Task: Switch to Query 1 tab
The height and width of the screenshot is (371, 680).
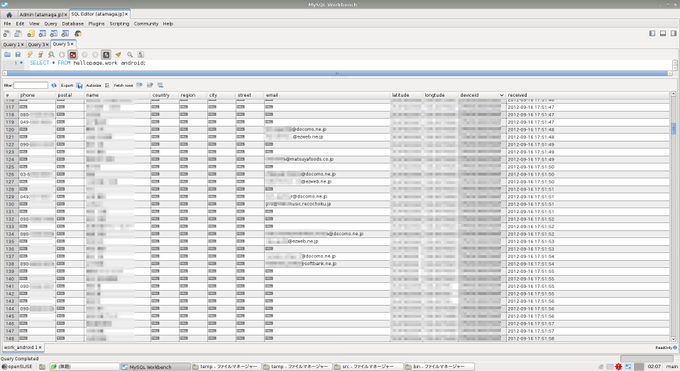Action: 13,45
